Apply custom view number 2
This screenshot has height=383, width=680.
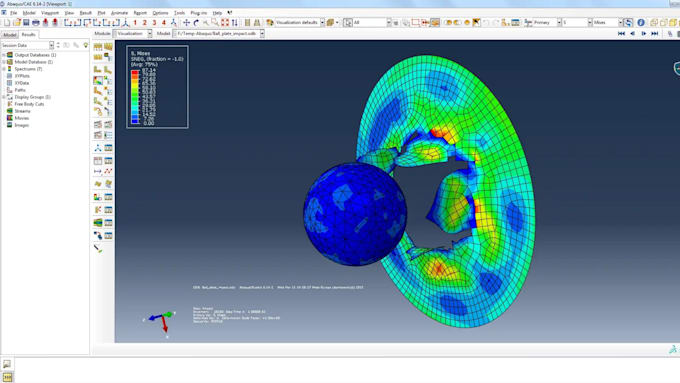click(145, 23)
